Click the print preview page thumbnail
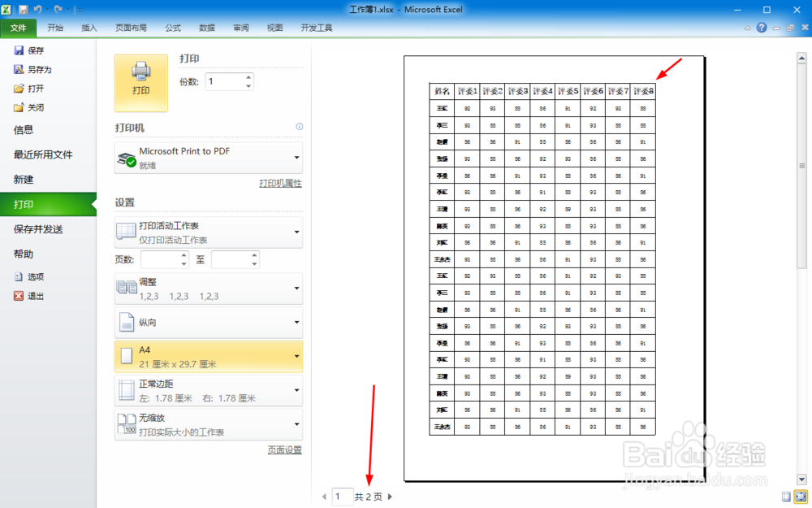Image resolution: width=812 pixels, height=508 pixels. [554, 268]
